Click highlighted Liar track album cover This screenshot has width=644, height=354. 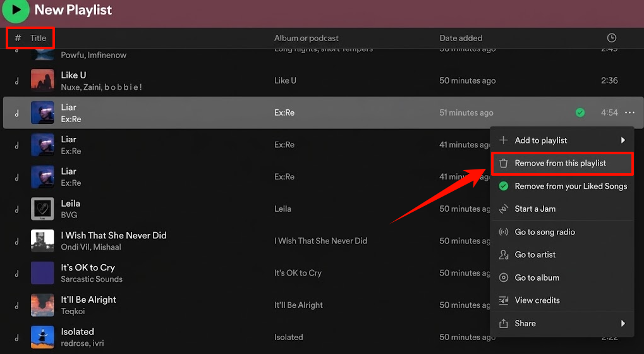[x=42, y=113]
